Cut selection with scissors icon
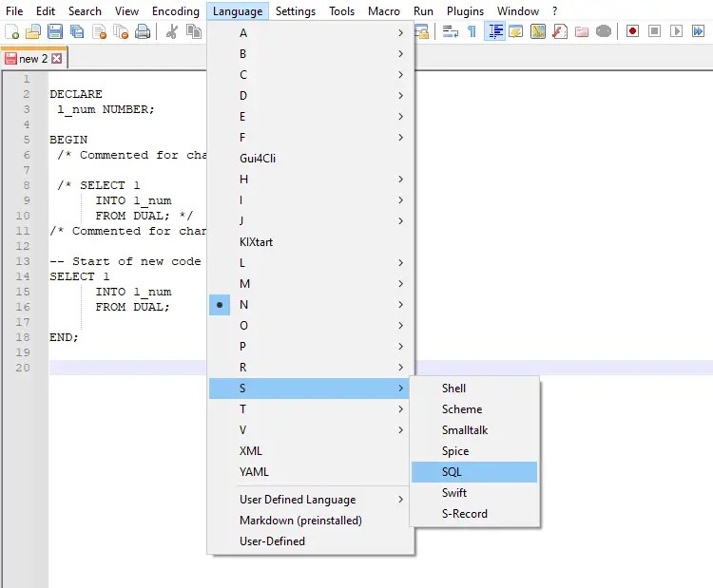The height and width of the screenshot is (588, 713). [172, 31]
